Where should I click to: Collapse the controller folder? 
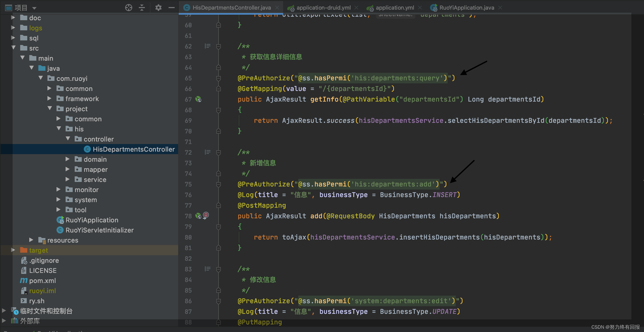(x=68, y=139)
